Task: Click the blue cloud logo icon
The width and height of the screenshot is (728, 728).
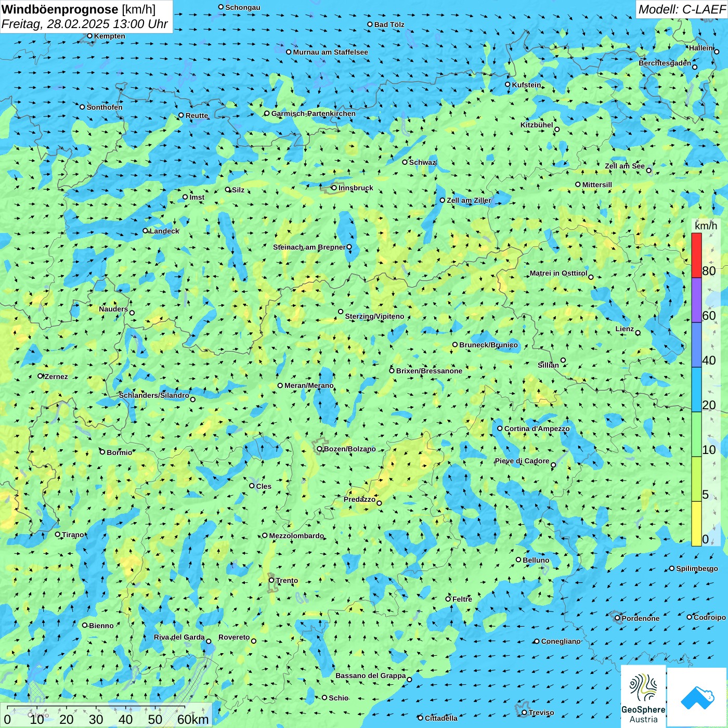Action: [x=697, y=697]
